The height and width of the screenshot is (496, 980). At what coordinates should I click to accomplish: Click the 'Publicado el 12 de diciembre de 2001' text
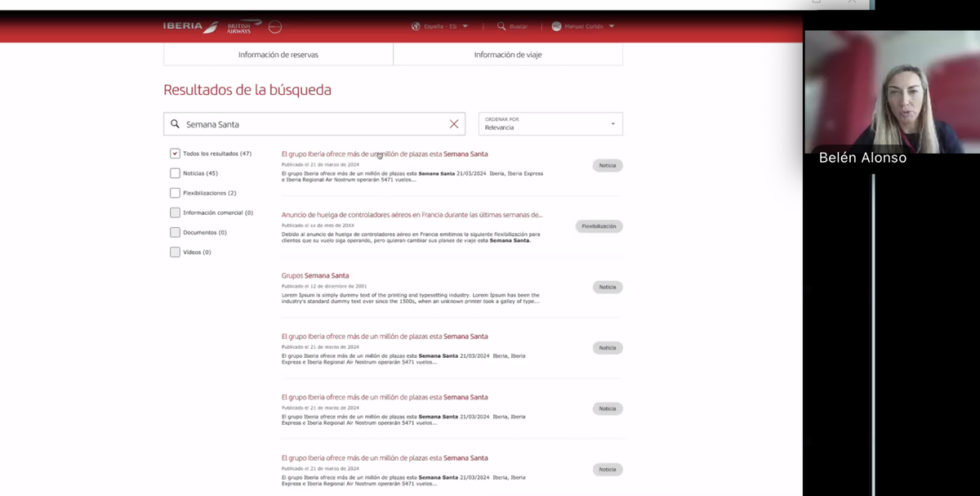(324, 287)
